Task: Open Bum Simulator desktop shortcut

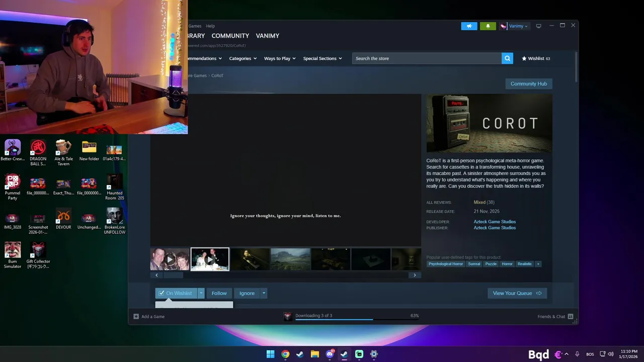Action: pos(13,255)
